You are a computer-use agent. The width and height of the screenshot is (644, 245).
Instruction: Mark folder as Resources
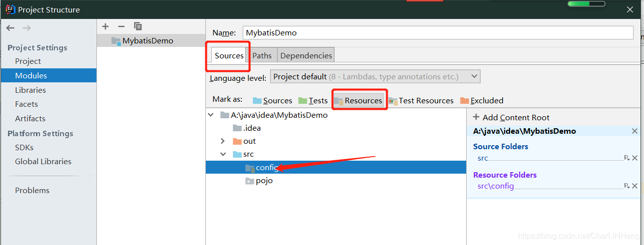pos(359,100)
